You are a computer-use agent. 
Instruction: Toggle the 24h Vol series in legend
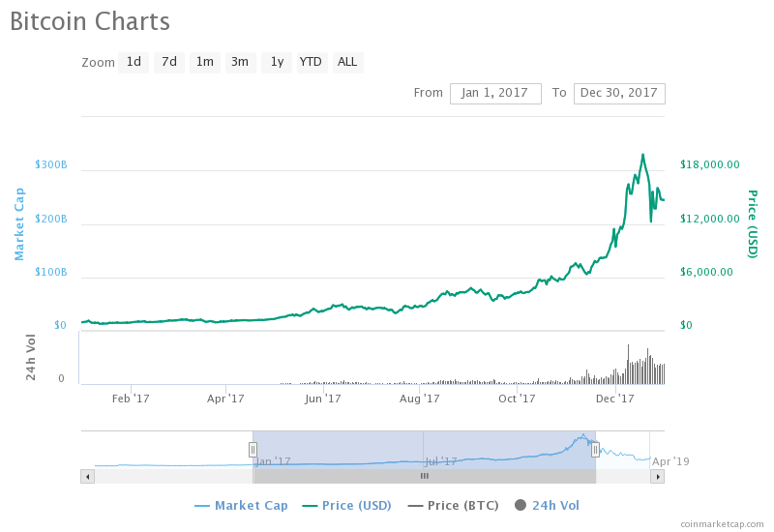pos(547,506)
